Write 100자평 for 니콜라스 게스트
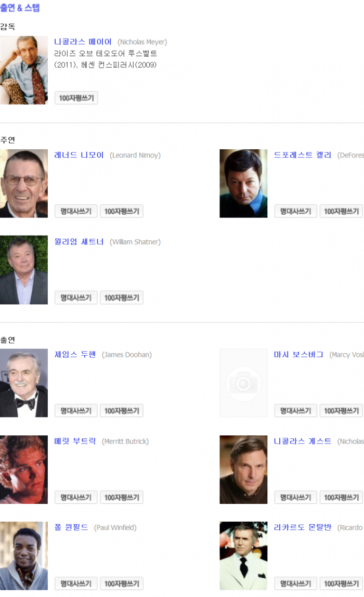The height and width of the screenshot is (597, 364). [x=341, y=497]
